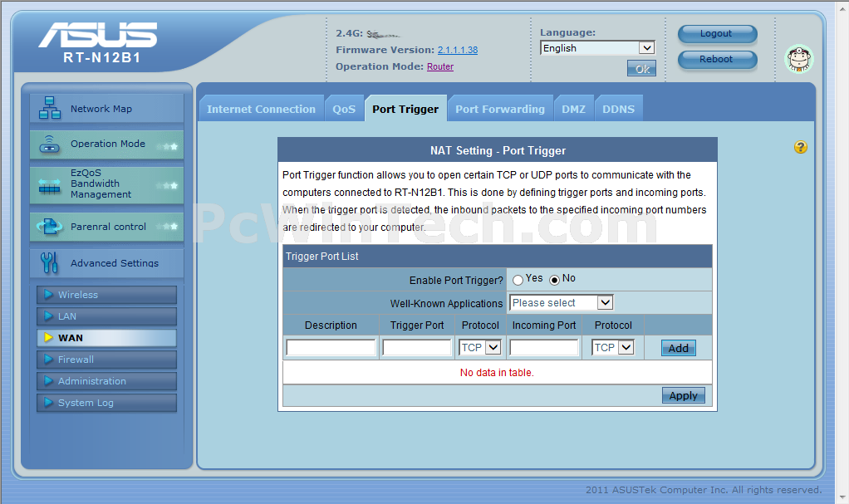Screen dimensions: 849x504
Task: Click the Operation Mode router icon
Action: 49,144
